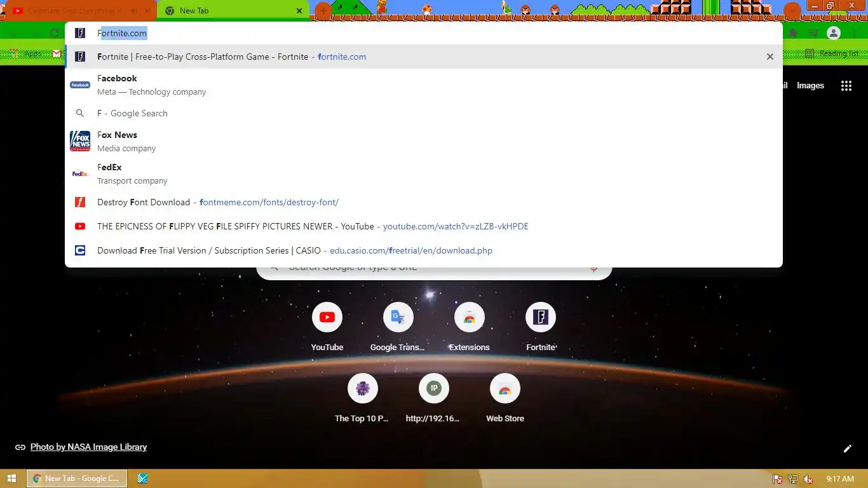The width and height of the screenshot is (868, 488).
Task: Open the Windows Start button
Action: coord(11,478)
